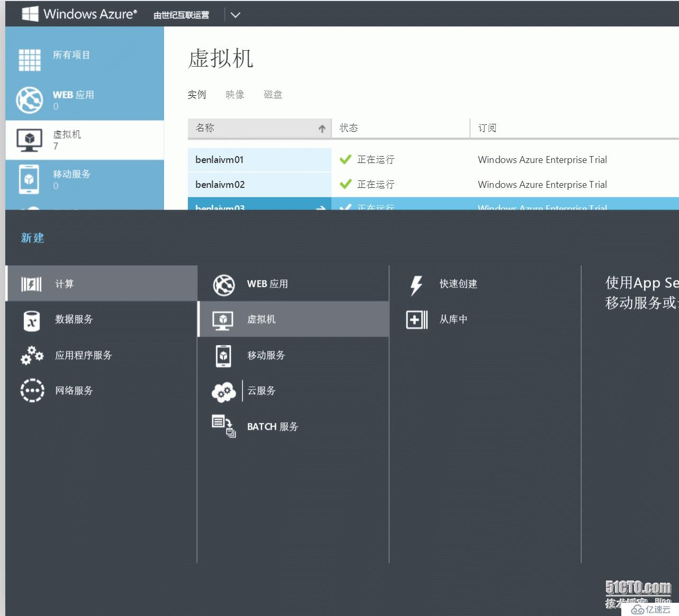The width and height of the screenshot is (679, 616).
Task: Choose 虚拟机 label in new panel
Action: [261, 319]
